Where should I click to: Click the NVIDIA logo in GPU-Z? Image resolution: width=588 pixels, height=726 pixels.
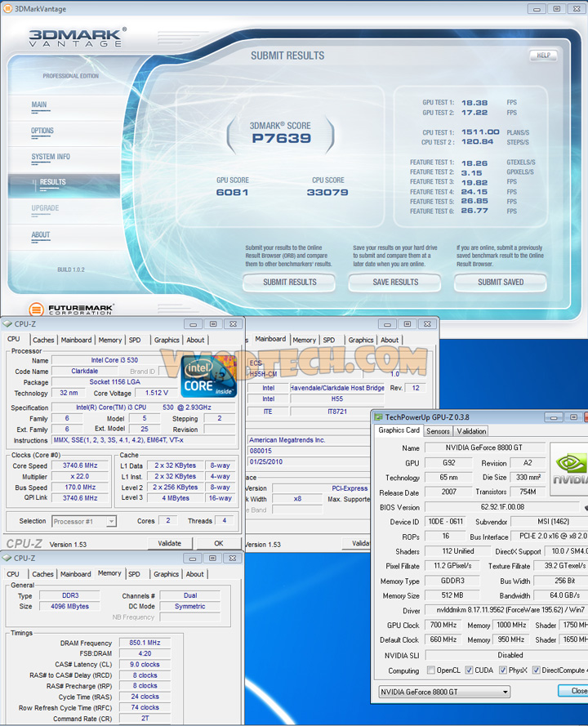570,469
